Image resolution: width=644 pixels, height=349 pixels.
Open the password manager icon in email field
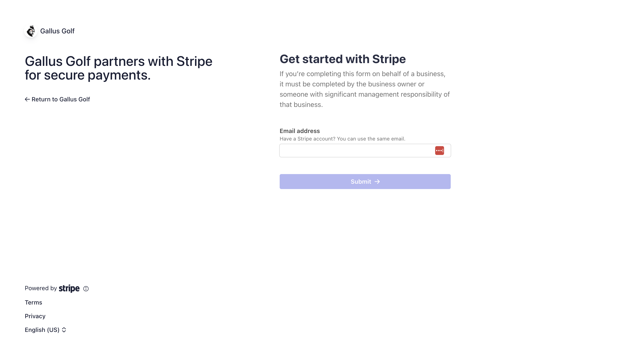click(x=439, y=151)
